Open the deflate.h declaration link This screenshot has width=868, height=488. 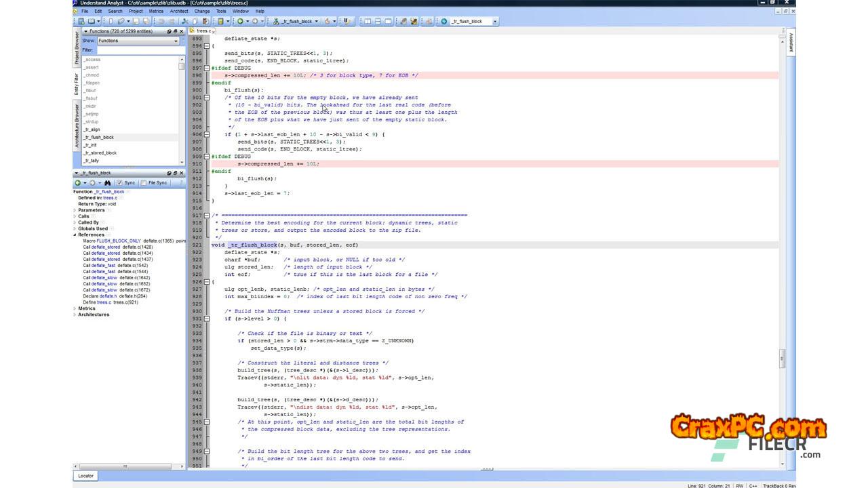(x=108, y=296)
